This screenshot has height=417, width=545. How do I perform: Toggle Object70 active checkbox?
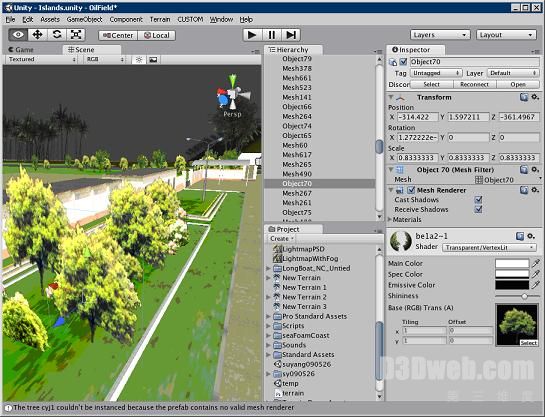[403, 62]
